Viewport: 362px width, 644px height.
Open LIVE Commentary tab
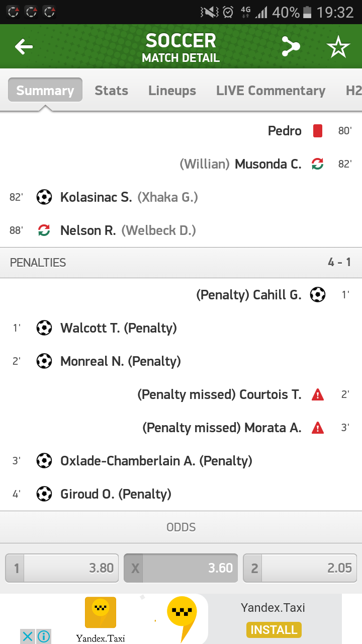[270, 91]
